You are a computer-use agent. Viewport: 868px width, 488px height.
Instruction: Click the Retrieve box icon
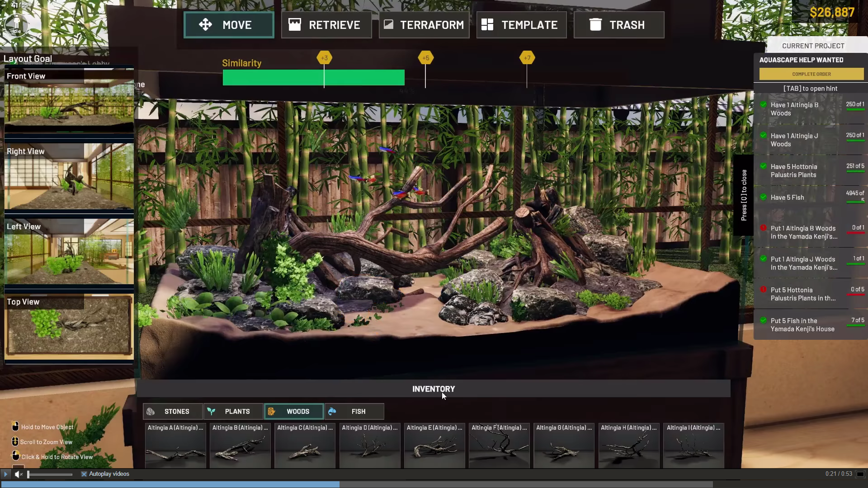[295, 25]
